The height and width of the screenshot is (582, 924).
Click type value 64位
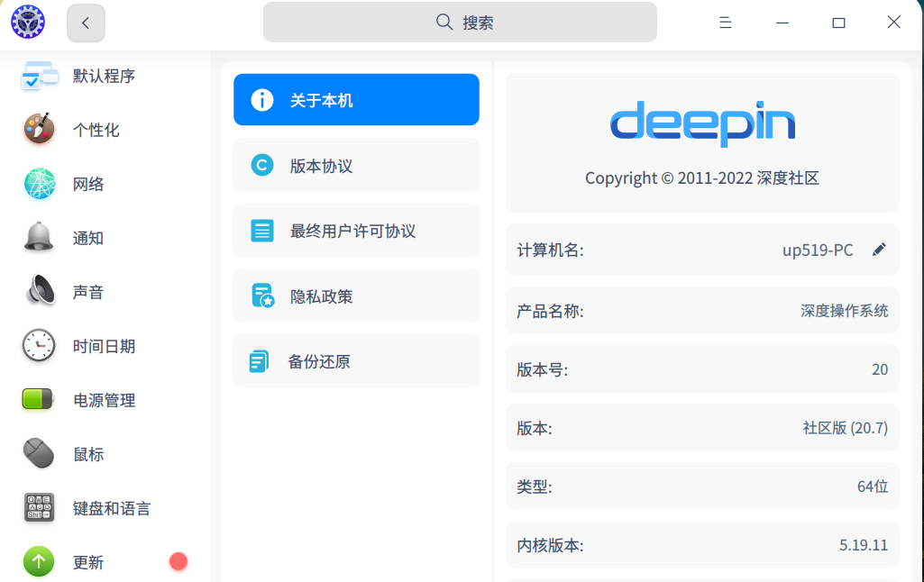tap(872, 486)
